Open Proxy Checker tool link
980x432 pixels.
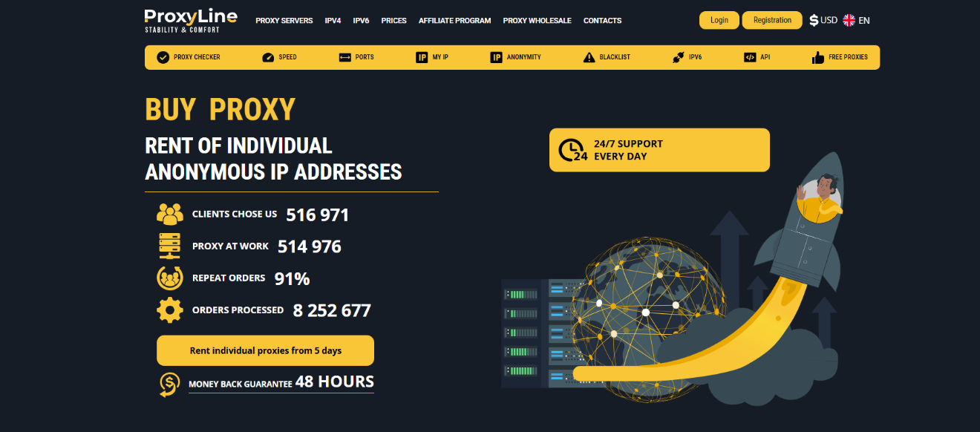(189, 57)
